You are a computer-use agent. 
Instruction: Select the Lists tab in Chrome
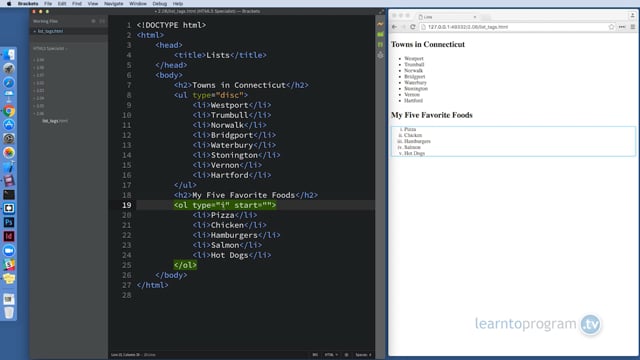pyautogui.click(x=447, y=17)
